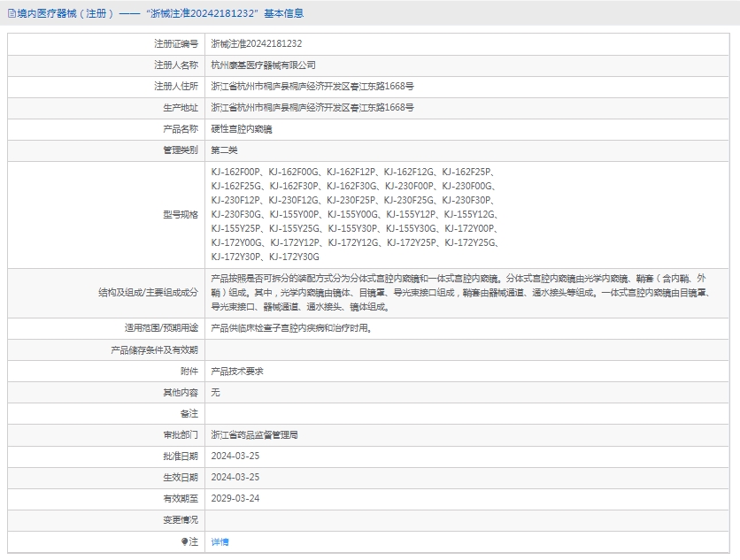The width and height of the screenshot is (740, 560).
Task: Select registration number 浙械注准20242181232 in table
Action: pyautogui.click(x=257, y=43)
